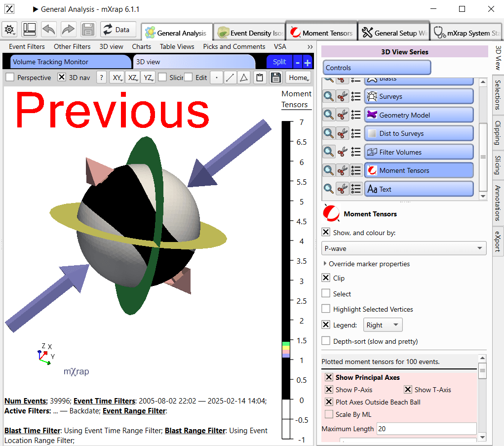
Task: Switch to the Event Density Isosurfaces tab
Action: click(x=249, y=33)
